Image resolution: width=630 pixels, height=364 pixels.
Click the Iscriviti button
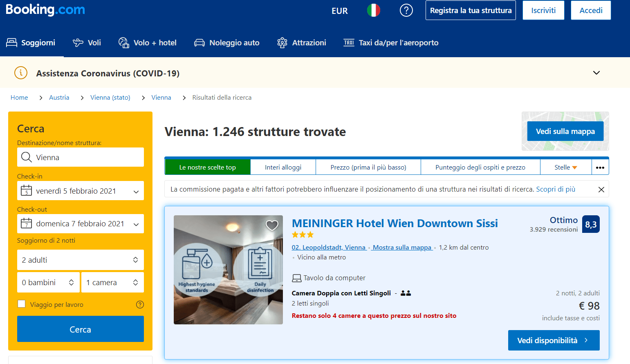coord(543,10)
